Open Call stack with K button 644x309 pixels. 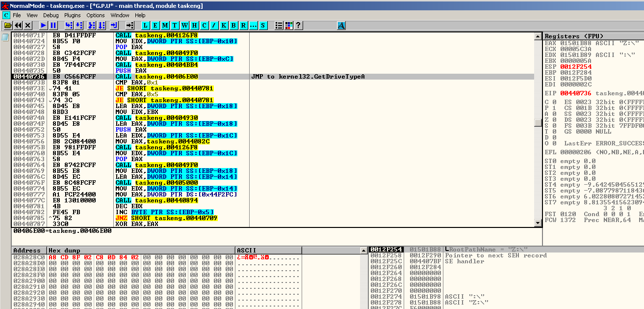pos(224,25)
